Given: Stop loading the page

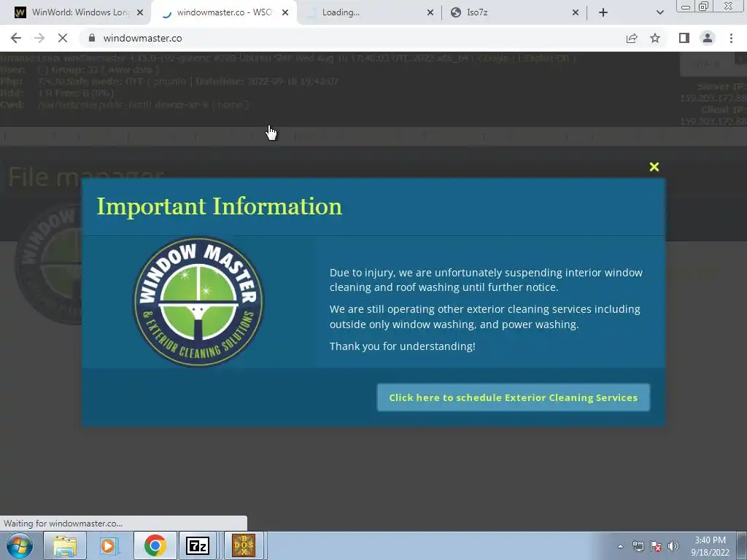Looking at the screenshot, I should [x=63, y=38].
